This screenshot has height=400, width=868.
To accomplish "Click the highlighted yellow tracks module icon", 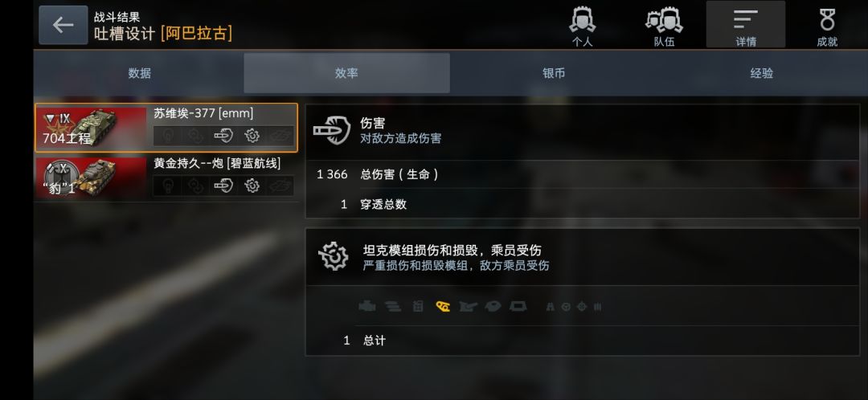I will [442, 307].
